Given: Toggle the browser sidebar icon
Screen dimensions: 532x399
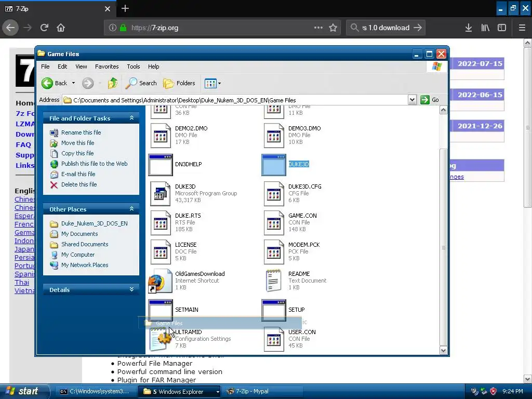Looking at the screenshot, I should [502, 28].
